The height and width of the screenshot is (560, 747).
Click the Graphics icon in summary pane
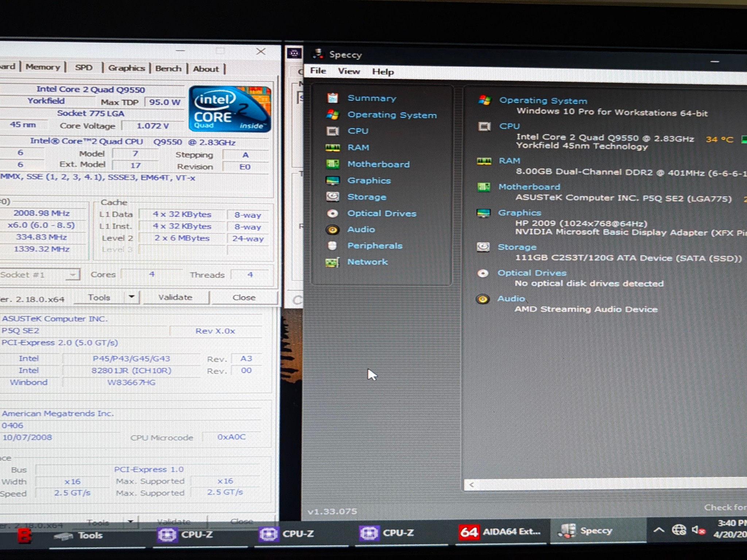[x=484, y=213]
